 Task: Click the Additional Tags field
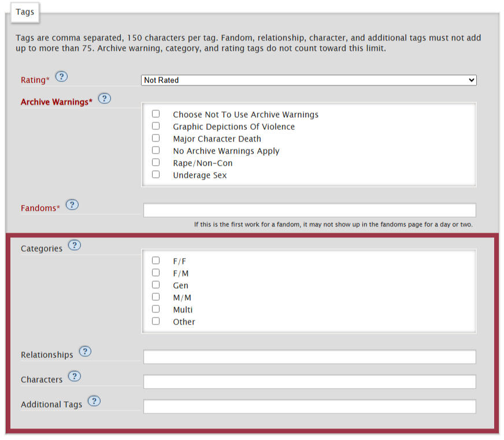point(309,406)
